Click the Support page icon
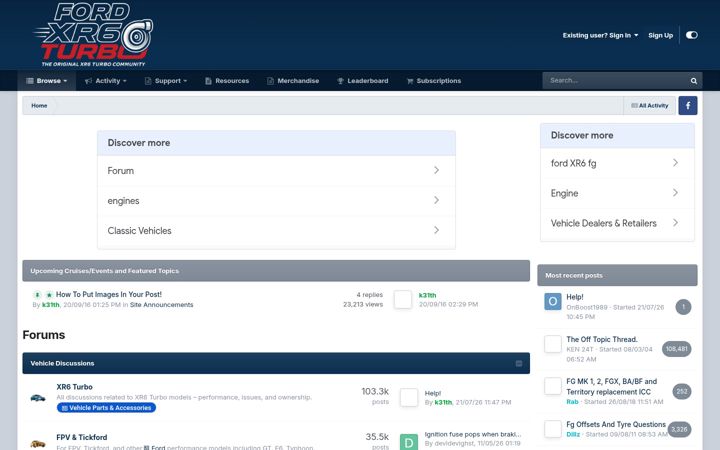720x450 pixels. tap(148, 81)
